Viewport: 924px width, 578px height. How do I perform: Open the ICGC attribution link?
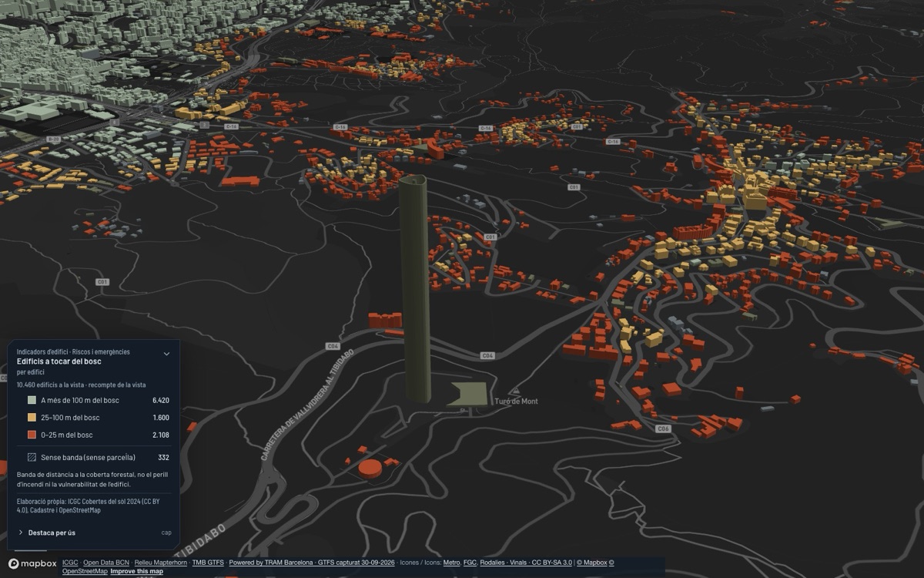(70, 563)
